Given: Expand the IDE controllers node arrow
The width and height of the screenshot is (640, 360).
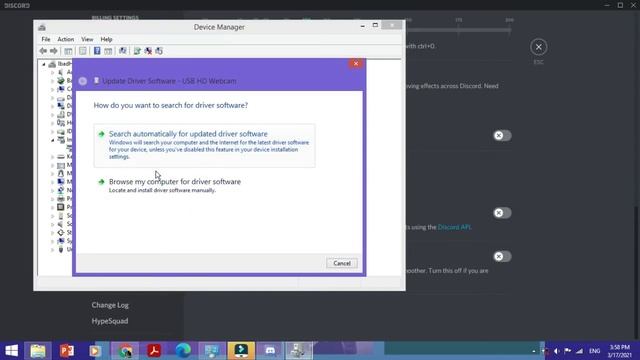Looking at the screenshot, I should click(52, 131).
